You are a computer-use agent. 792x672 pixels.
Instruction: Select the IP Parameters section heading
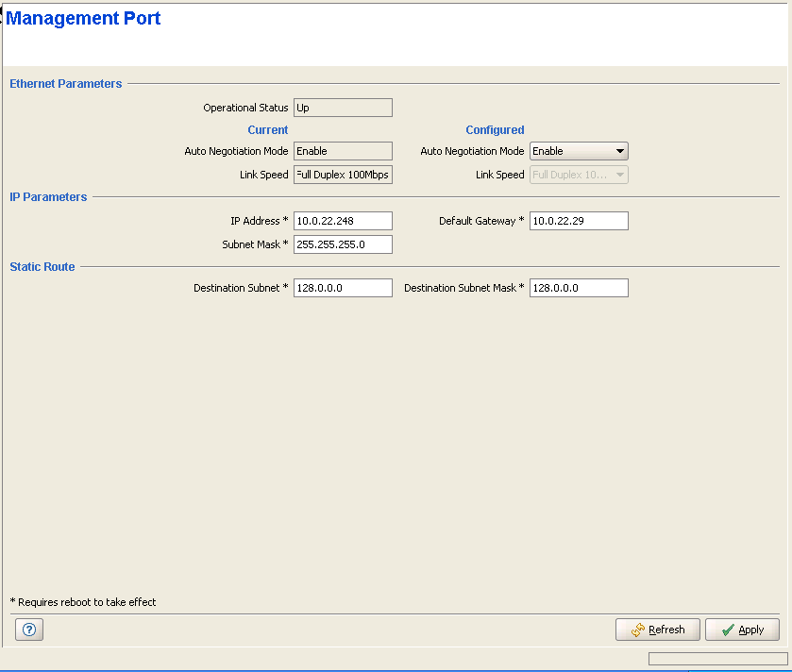48,197
